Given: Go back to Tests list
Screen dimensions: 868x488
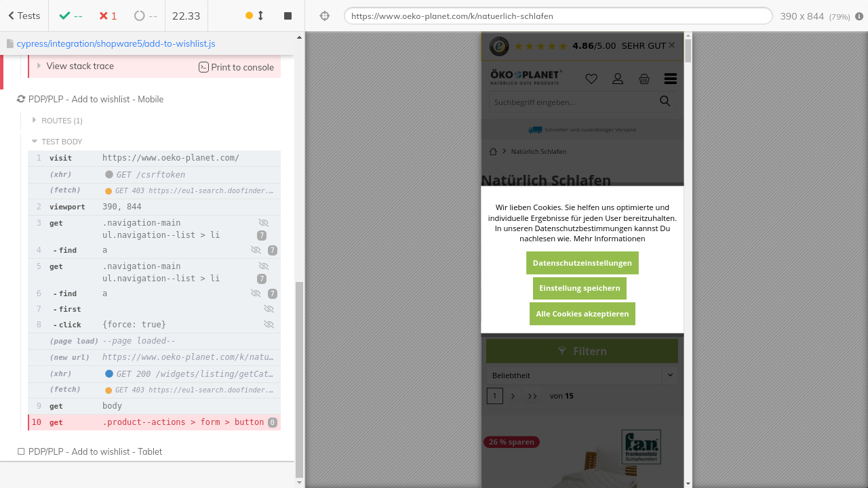Looking at the screenshot, I should pos(24,16).
